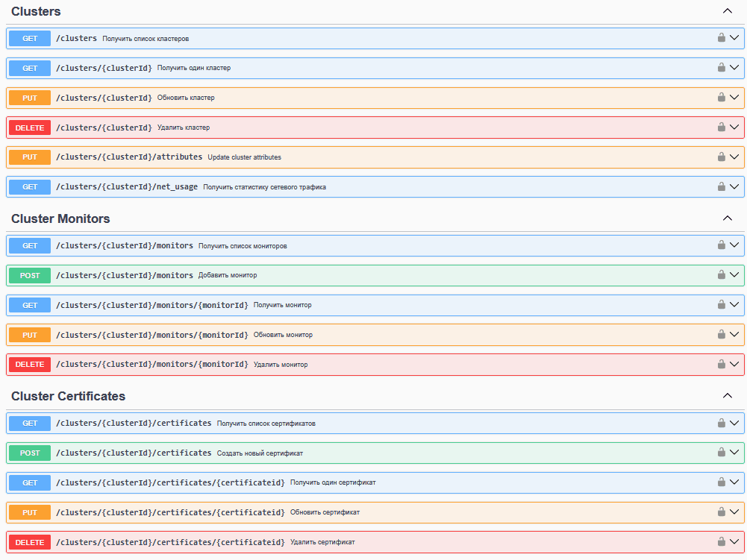This screenshot has width=747, height=560.
Task: Click the Cluster Monitors section heading
Action: 60,218
